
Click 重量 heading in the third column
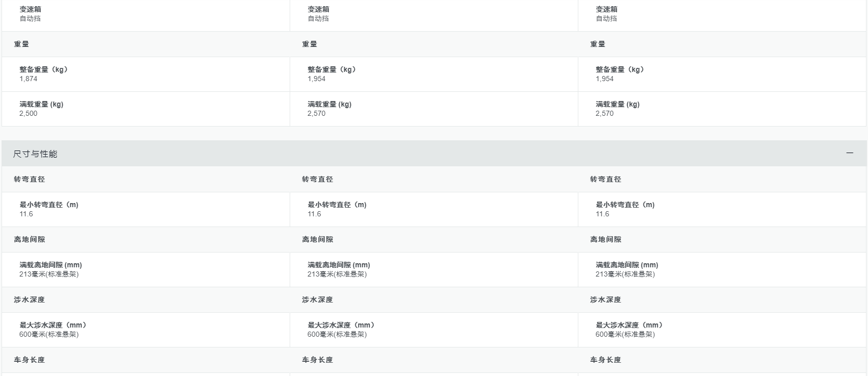click(x=598, y=44)
